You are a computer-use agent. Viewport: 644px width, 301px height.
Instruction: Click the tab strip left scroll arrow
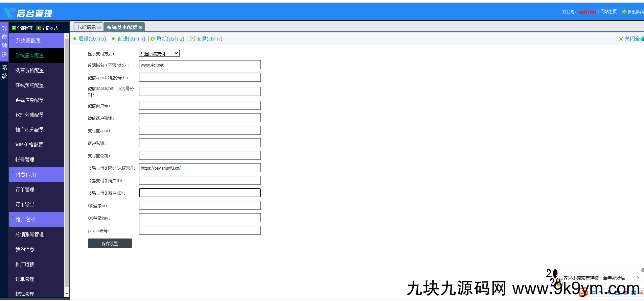72,27
